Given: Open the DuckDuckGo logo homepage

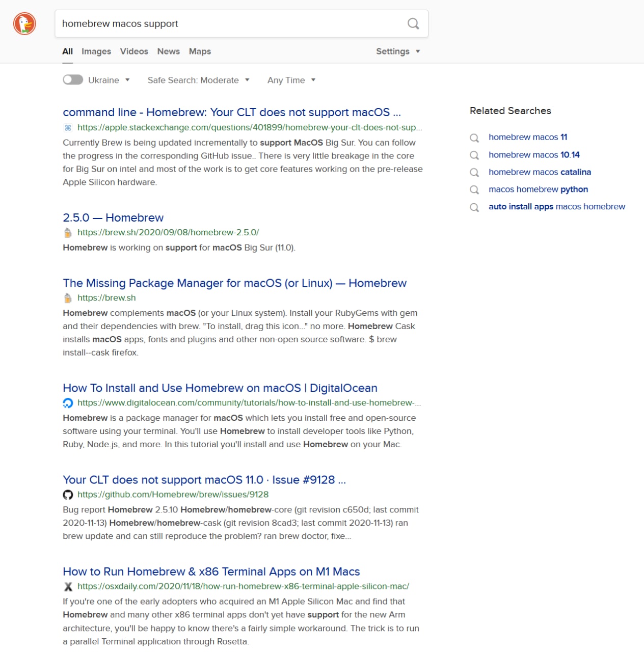Looking at the screenshot, I should (x=24, y=24).
